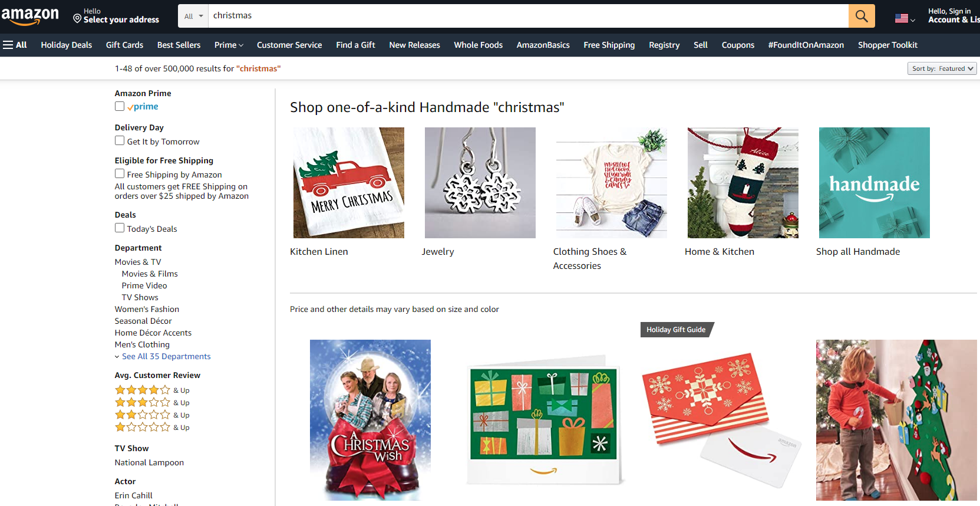Open the hamburger All menu
The width and height of the screenshot is (980, 506).
[15, 45]
